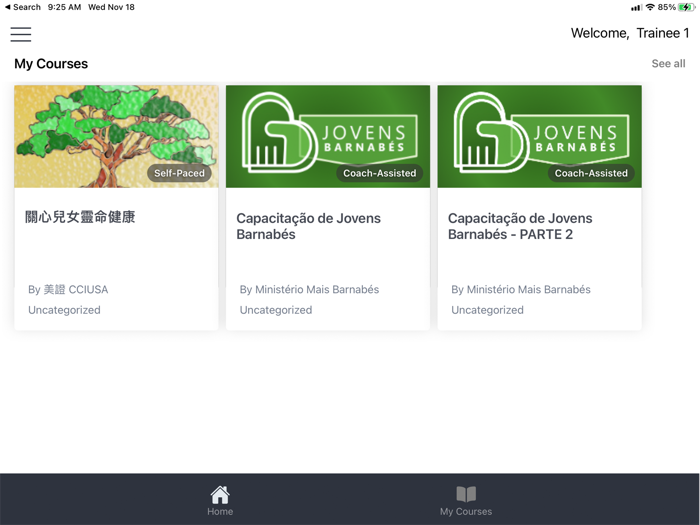700x525 pixels.
Task: Click By Ministério Mais Barnabés on PARTE 2 card
Action: (x=521, y=289)
